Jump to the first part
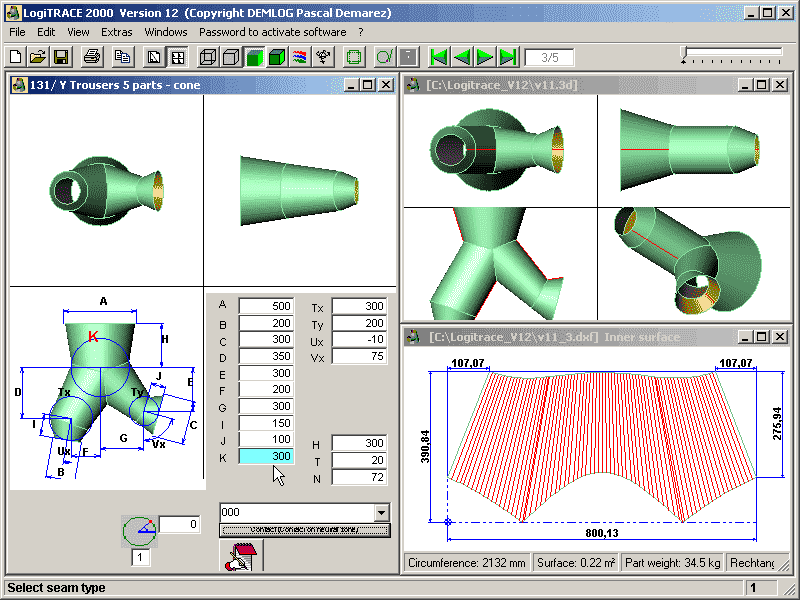800x600 pixels. click(439, 57)
